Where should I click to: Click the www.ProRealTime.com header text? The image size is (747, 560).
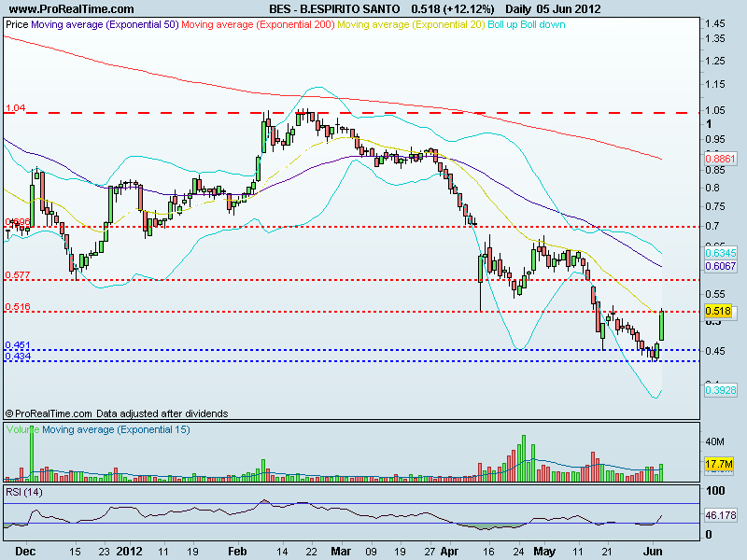tap(72, 8)
